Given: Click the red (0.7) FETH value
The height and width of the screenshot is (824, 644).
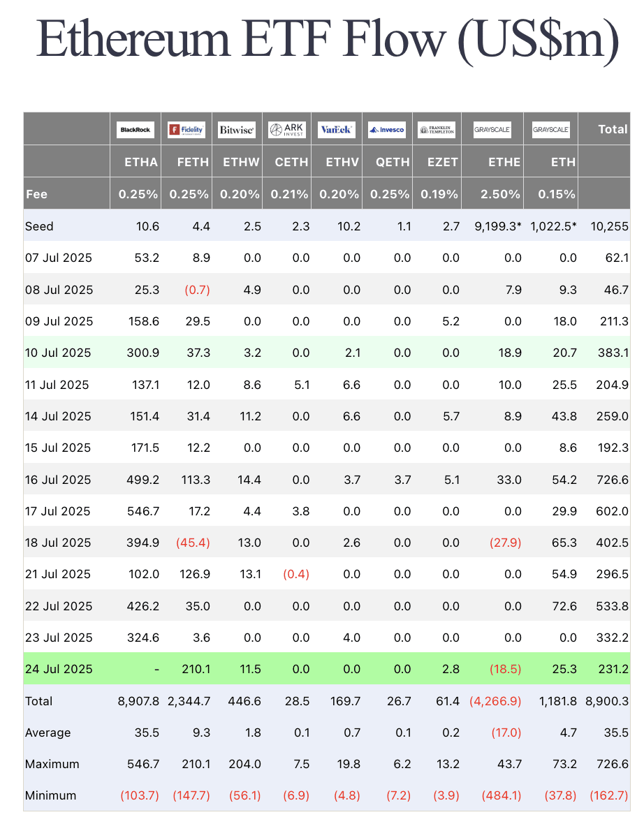Looking at the screenshot, I should click(x=197, y=290).
